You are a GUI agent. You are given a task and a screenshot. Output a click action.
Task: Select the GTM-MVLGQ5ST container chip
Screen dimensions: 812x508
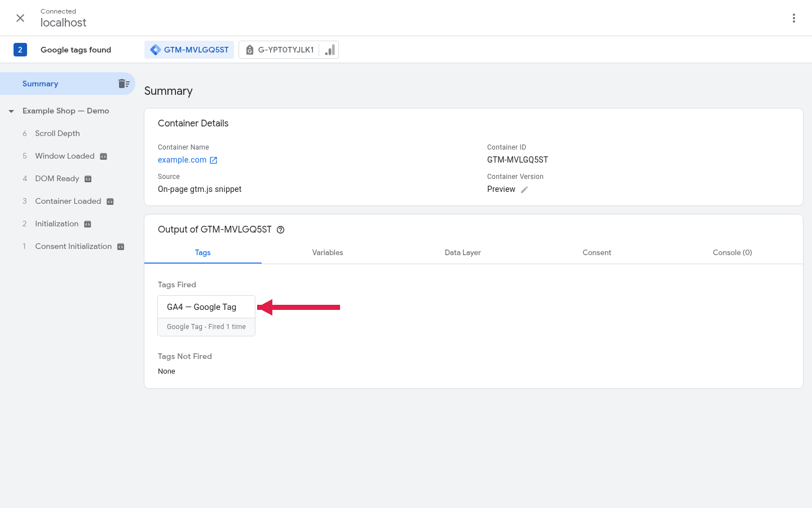(189, 50)
